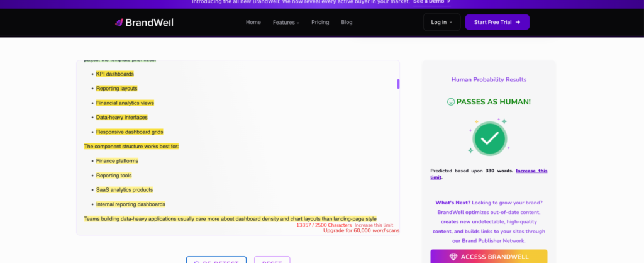Screen dimensions: 644x263
Task: Click the Access BrandWell button
Action: tap(489, 257)
